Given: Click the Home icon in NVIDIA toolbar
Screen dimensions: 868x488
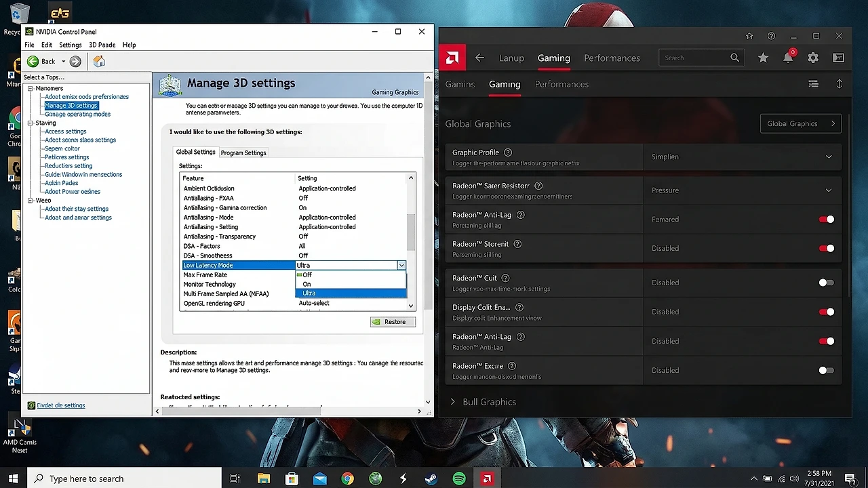Looking at the screenshot, I should pos(99,62).
